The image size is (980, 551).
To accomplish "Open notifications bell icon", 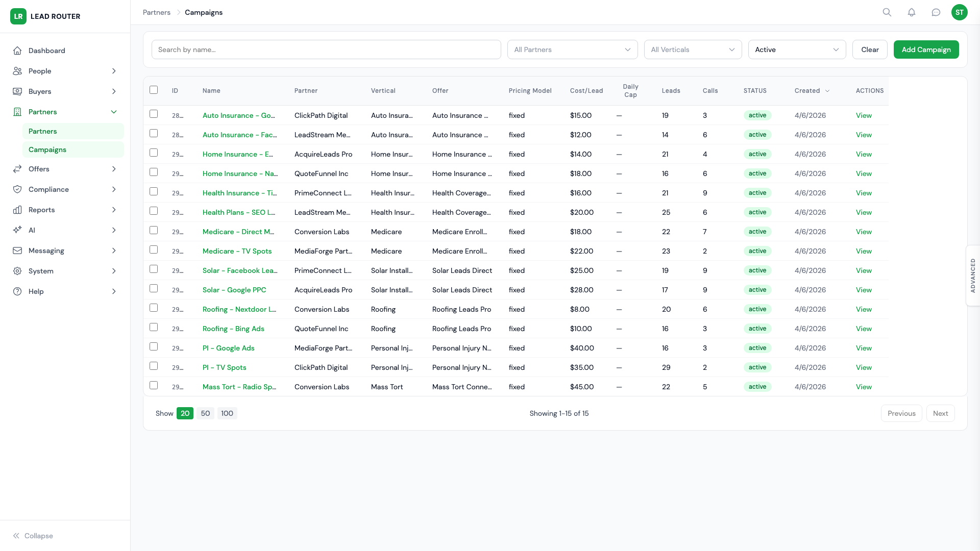I will [x=912, y=12].
